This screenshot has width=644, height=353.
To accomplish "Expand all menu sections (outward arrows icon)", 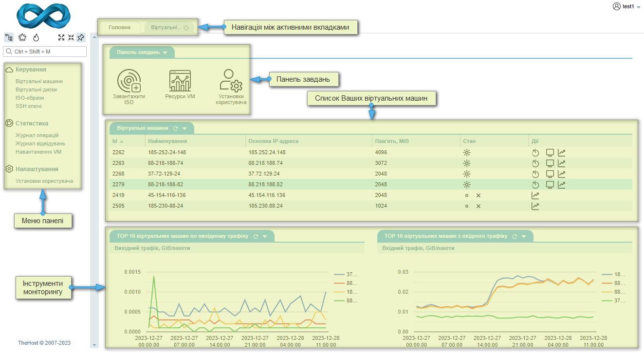I will 61,37.
